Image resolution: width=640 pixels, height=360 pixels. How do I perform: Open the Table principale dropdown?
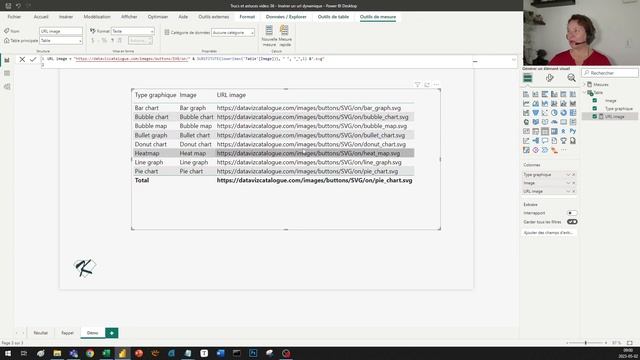click(61, 41)
